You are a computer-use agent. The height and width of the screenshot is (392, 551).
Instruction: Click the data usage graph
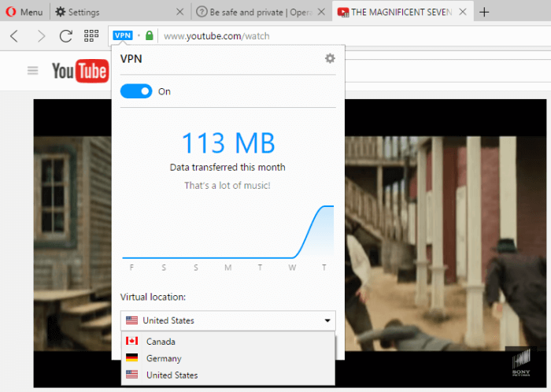pyautogui.click(x=228, y=232)
